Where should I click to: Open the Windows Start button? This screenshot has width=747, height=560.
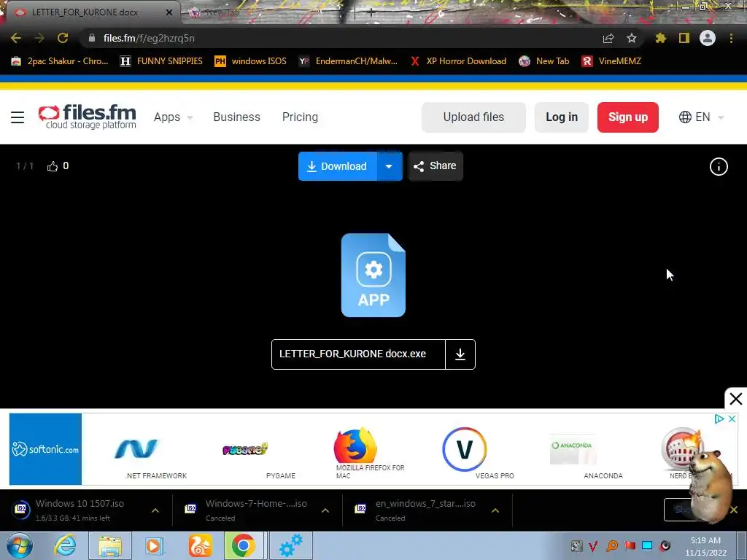[x=19, y=545]
